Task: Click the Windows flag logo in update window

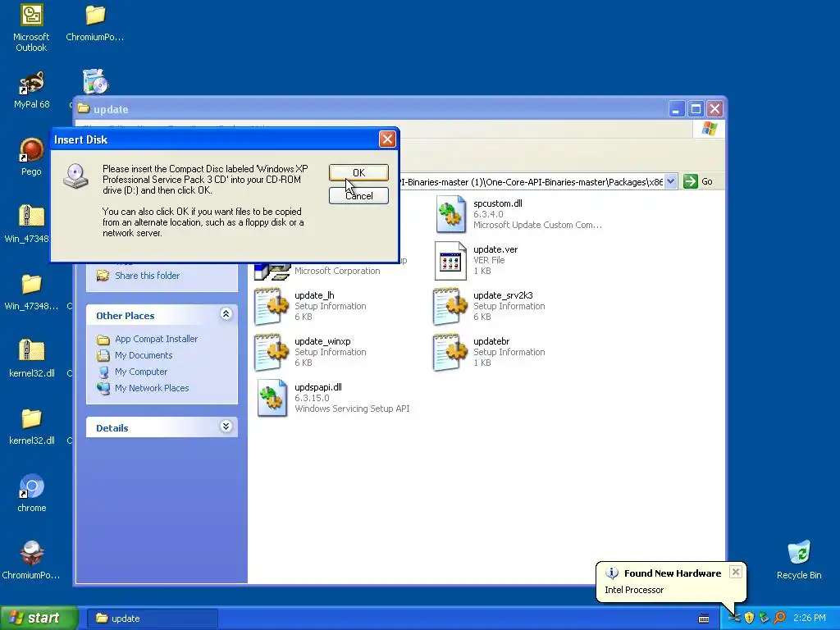Action: tap(710, 129)
